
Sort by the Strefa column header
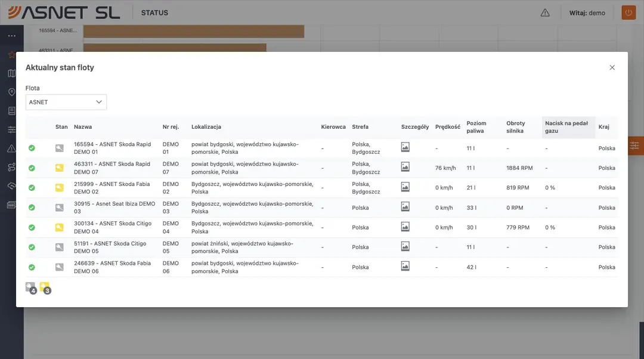[x=360, y=127]
